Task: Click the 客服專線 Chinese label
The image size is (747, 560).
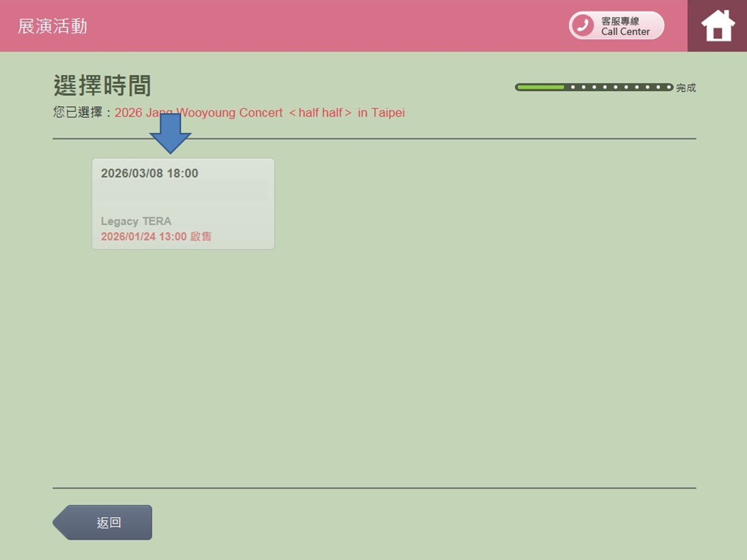Action: click(x=620, y=21)
